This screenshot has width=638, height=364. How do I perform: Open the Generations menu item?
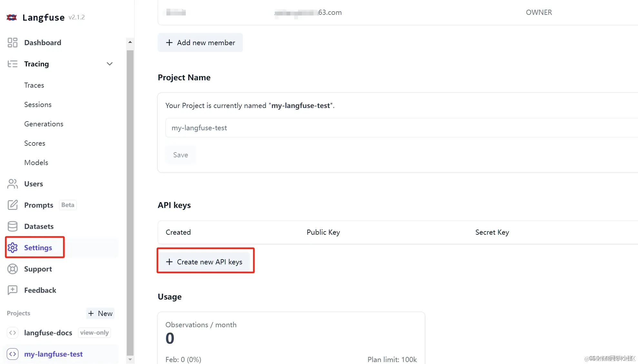[x=44, y=124]
